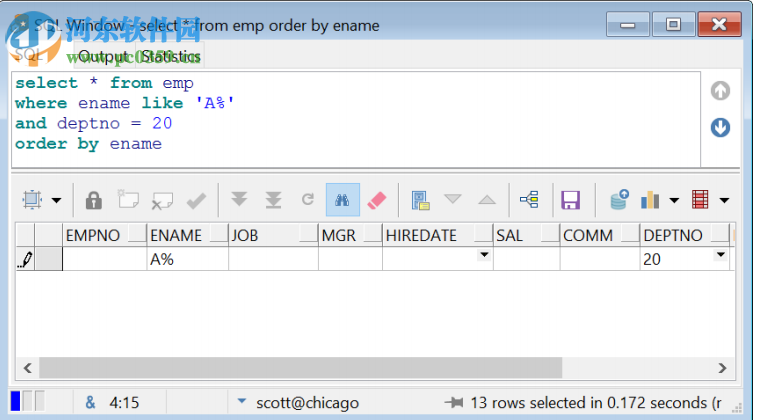This screenshot has height=420, width=758.
Task: Click the delete record icon
Action: coord(162,200)
